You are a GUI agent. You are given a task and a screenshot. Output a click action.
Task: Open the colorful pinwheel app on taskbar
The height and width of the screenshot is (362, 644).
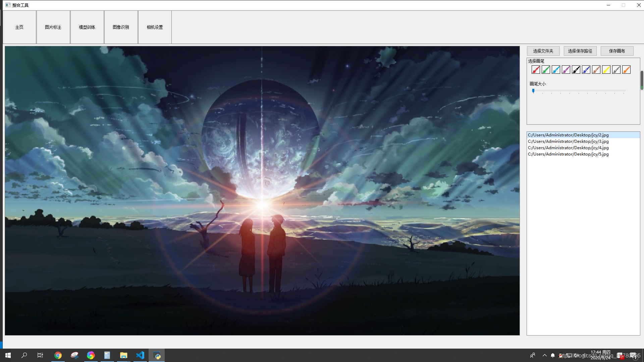[x=91, y=355]
